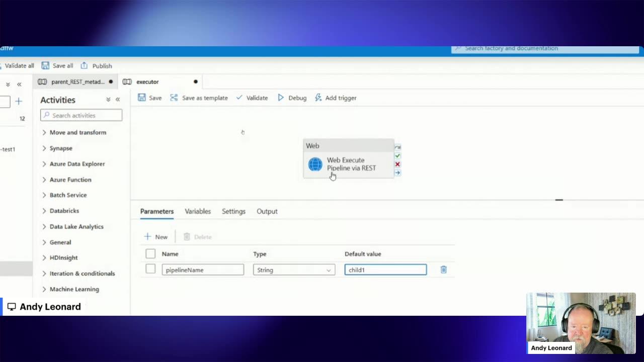This screenshot has width=644, height=362.
Task: Switch to the parent_REST_metad... pipeline tab
Action: (75, 81)
